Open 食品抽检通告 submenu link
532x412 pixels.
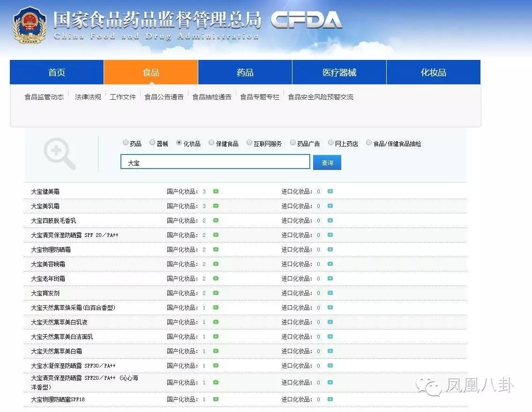[212, 97]
